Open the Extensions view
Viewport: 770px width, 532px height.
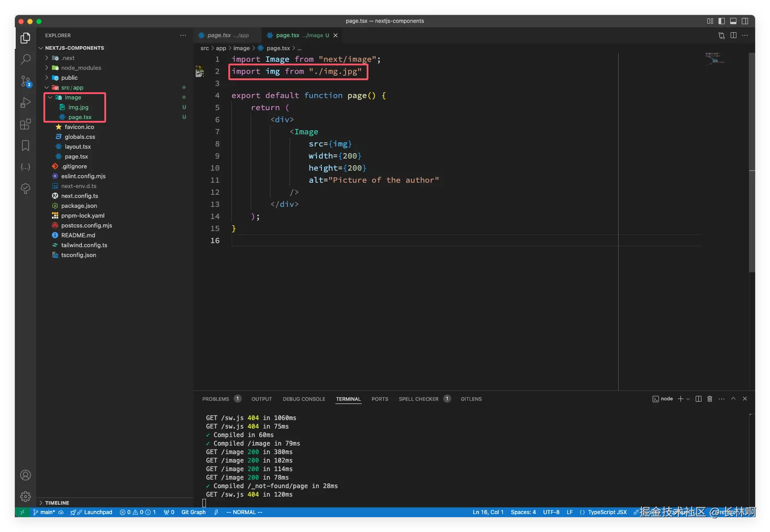click(x=26, y=124)
